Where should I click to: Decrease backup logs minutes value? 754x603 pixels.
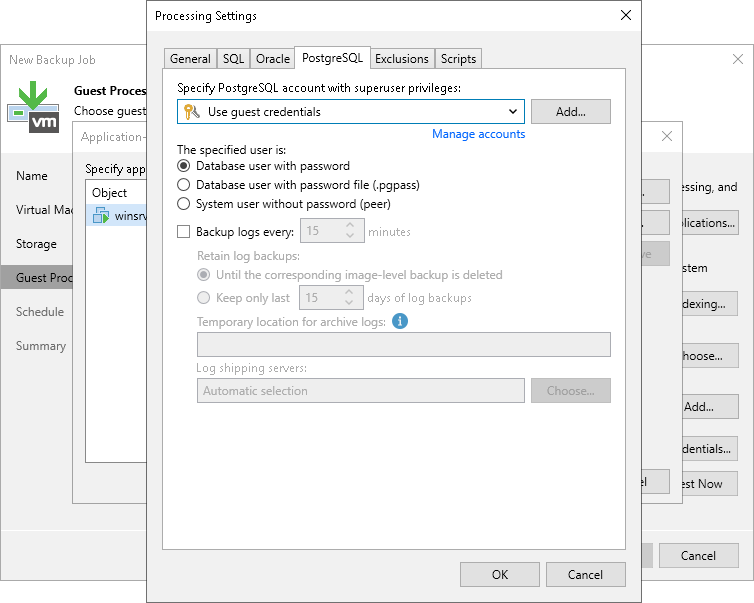click(x=350, y=236)
